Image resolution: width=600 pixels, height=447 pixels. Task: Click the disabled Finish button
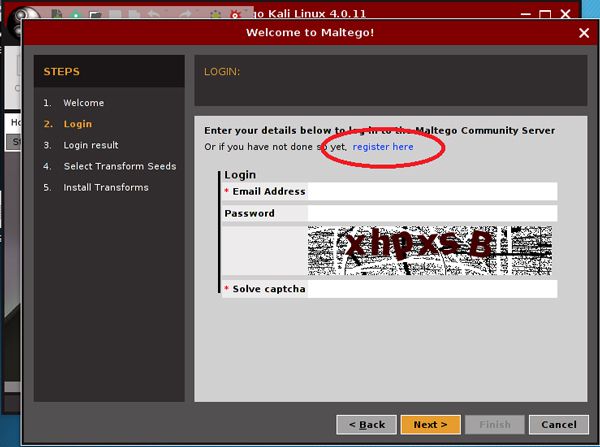(x=495, y=425)
